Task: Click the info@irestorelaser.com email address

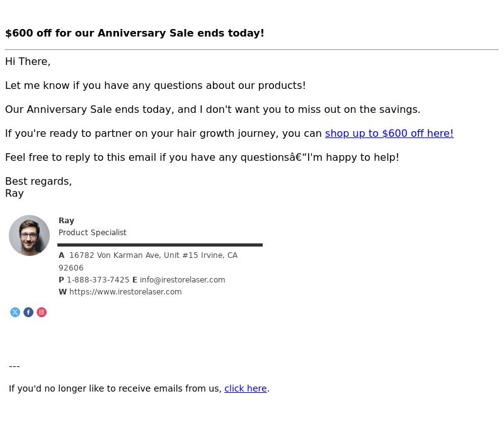Action: pyautogui.click(x=182, y=280)
